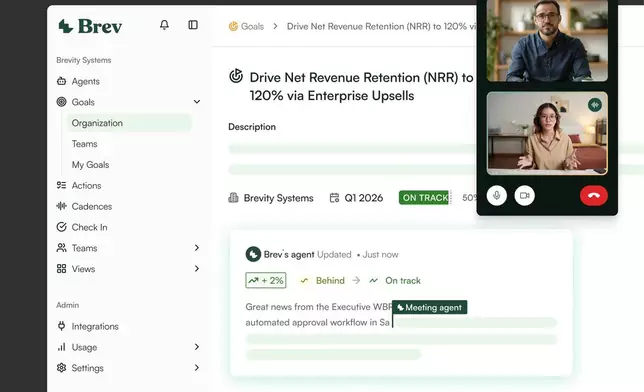Click the goal title heading
Screen dimensions: 644x392
(361, 86)
